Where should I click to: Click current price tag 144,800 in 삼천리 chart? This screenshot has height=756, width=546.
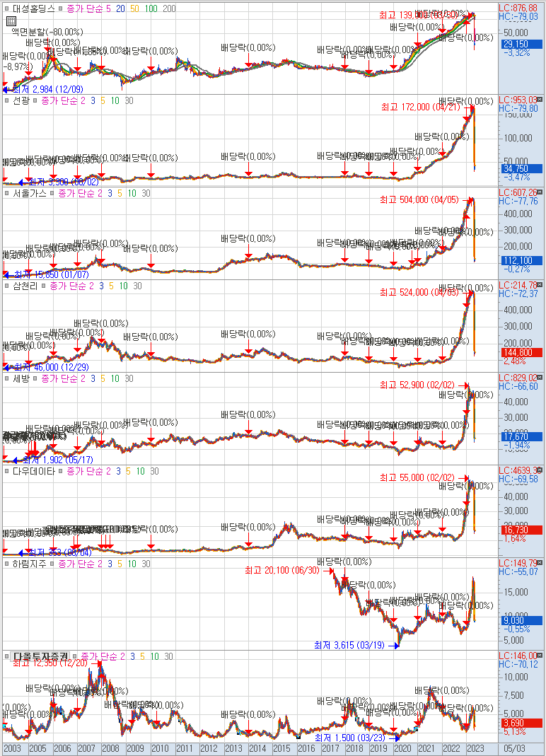[523, 352]
